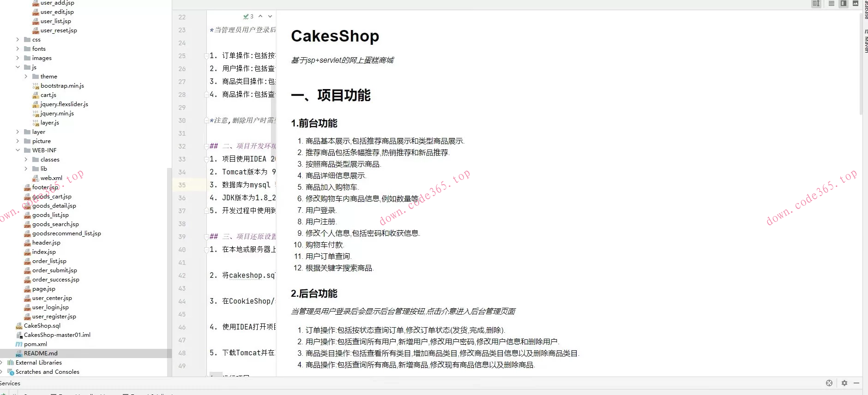Select user_center.jsp file
Image resolution: width=868 pixels, height=395 pixels.
pyautogui.click(x=52, y=298)
